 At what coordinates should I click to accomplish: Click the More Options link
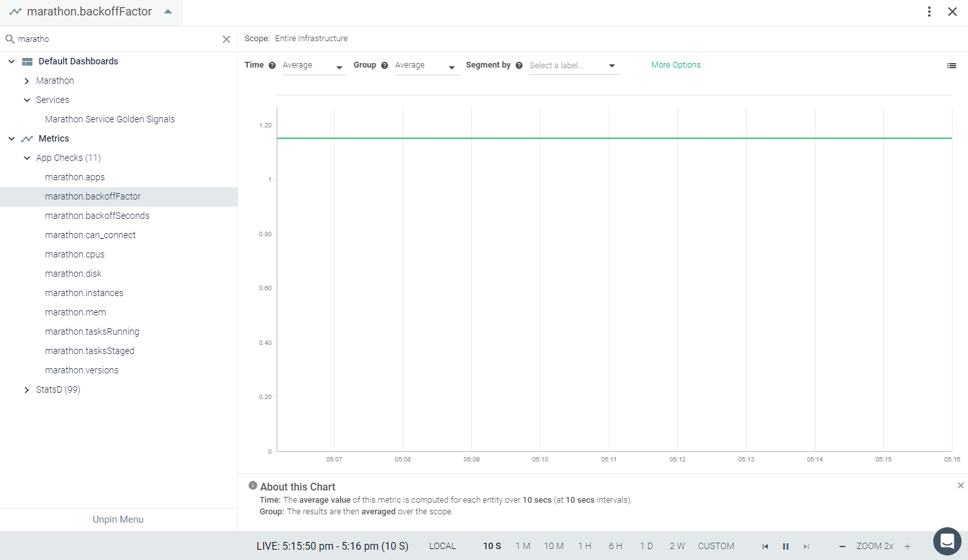point(676,65)
